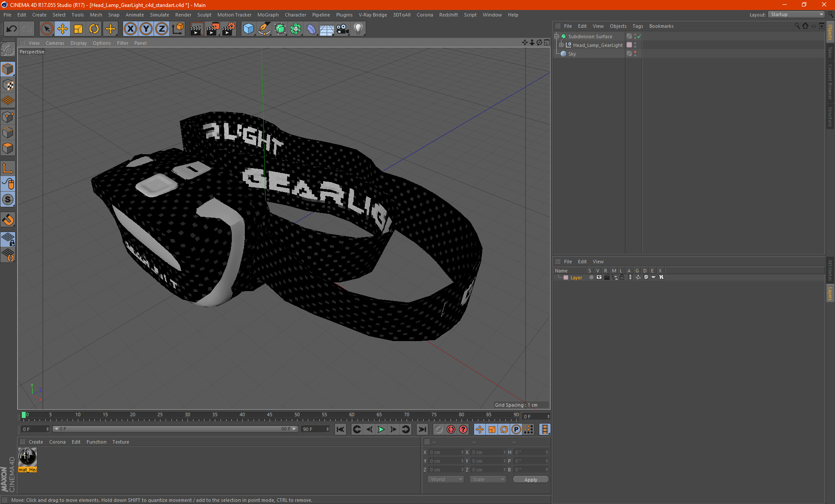Toggle Subdivision Surface enable checkmark
Image resolution: width=835 pixels, height=504 pixels.
tap(639, 36)
